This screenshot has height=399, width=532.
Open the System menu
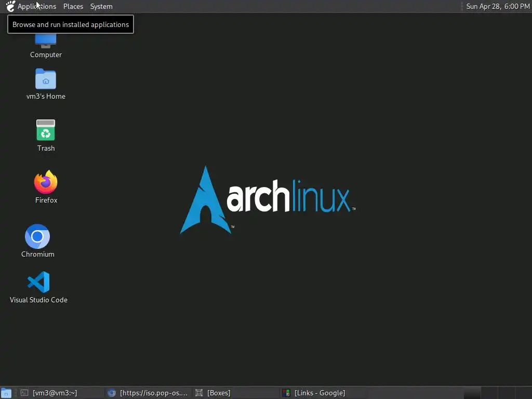[101, 6]
